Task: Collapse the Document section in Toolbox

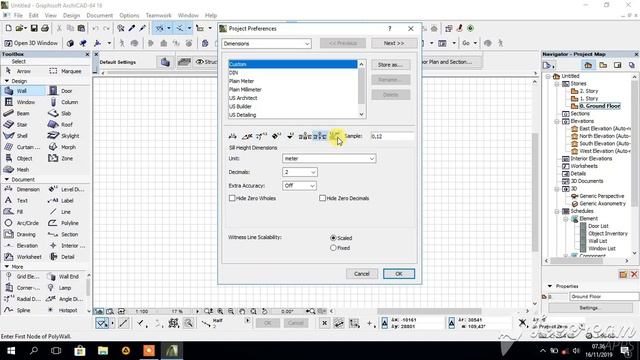Action: tap(7, 179)
